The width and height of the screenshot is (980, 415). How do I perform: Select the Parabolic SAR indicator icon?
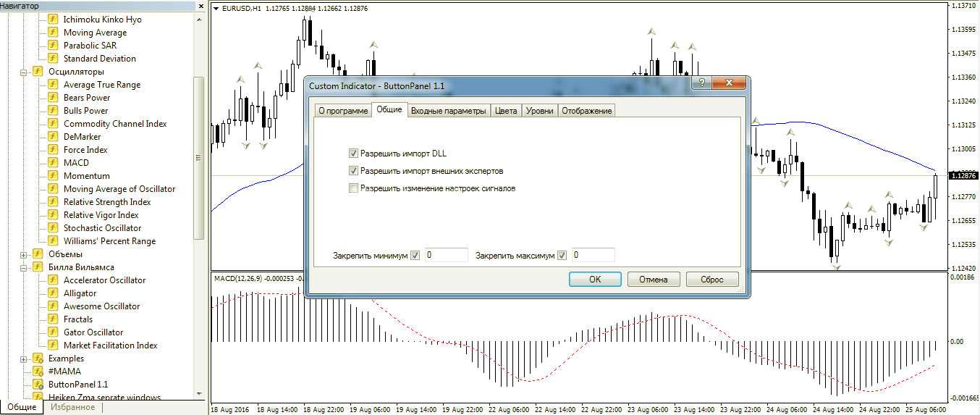pyautogui.click(x=53, y=46)
